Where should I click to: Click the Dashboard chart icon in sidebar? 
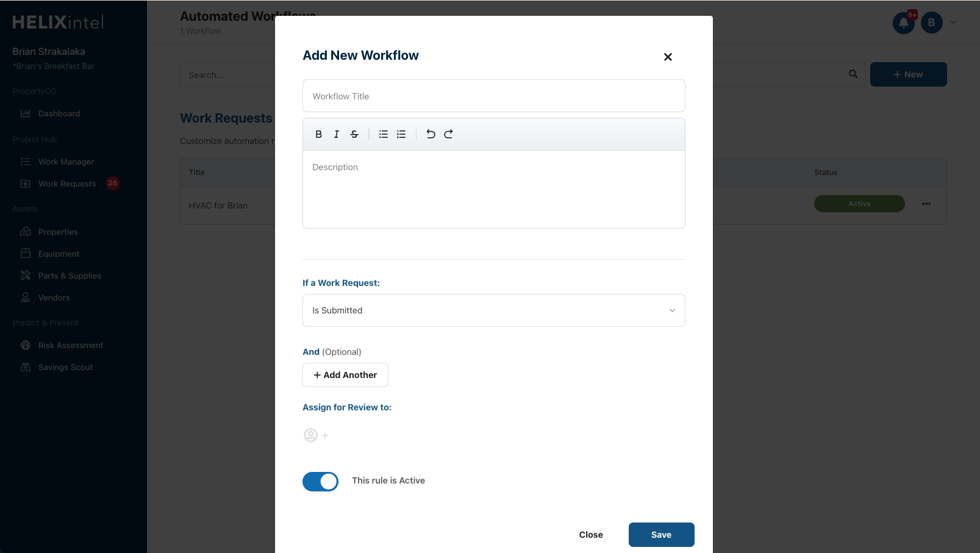(26, 113)
